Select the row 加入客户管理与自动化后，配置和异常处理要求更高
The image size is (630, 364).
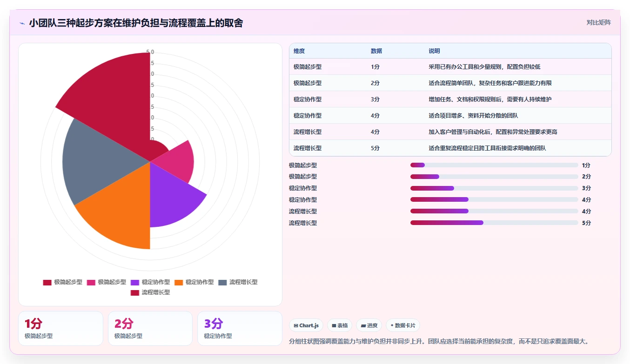(450, 132)
